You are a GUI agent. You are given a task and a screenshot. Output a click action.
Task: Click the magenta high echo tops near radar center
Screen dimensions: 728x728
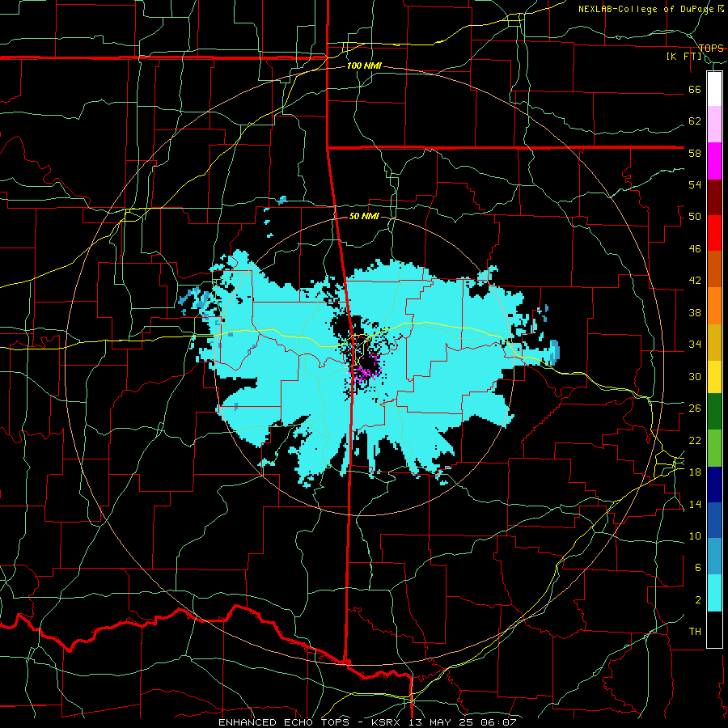(366, 370)
